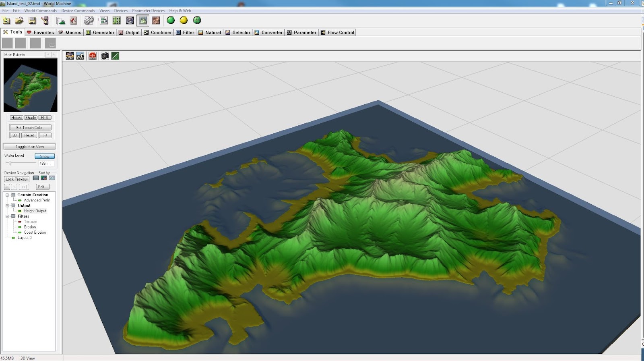Click the Set Terrain Color button

point(31,128)
